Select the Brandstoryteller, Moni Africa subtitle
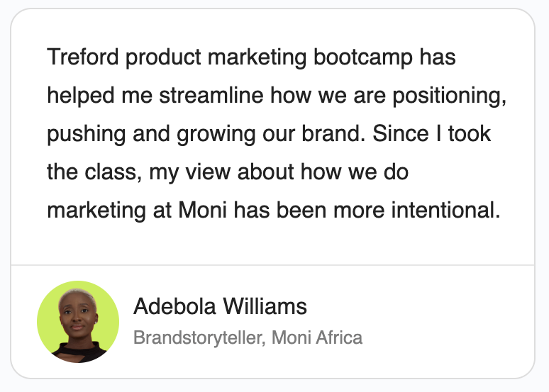 tap(248, 337)
